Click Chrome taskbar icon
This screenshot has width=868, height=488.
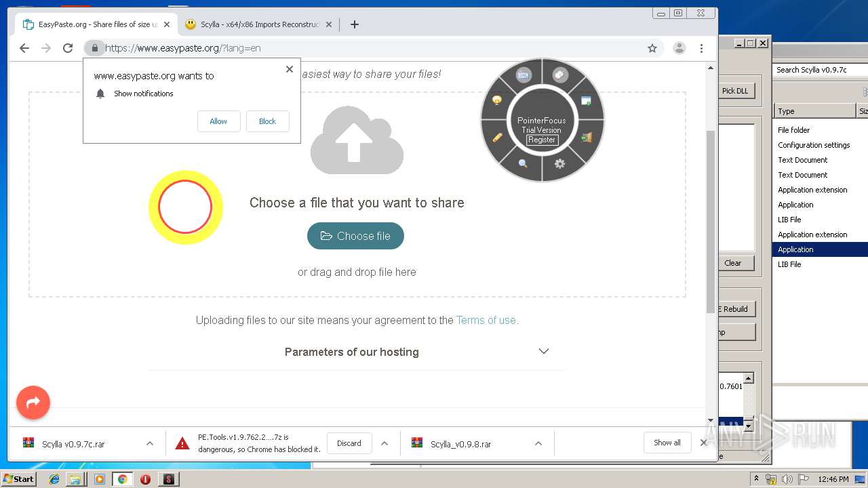[x=123, y=479]
